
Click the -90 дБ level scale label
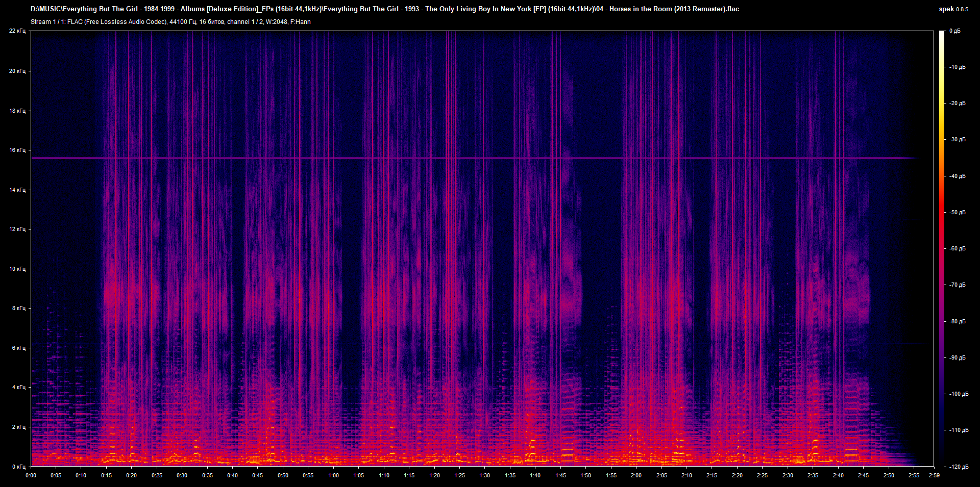[957, 358]
